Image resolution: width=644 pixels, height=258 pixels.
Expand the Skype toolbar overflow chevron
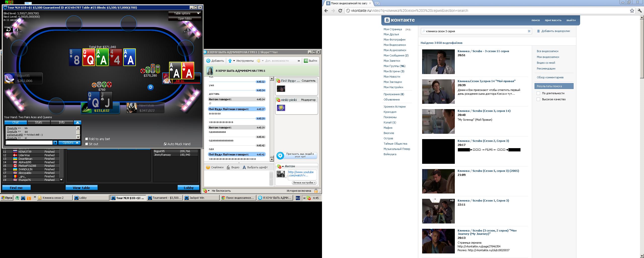click(x=299, y=61)
